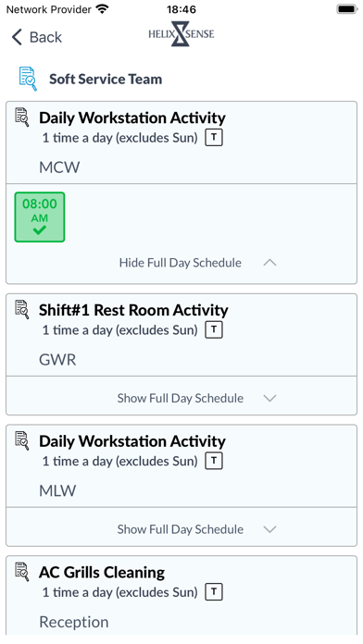Open the AC Grills Cleaning Reception card

pos(181,596)
